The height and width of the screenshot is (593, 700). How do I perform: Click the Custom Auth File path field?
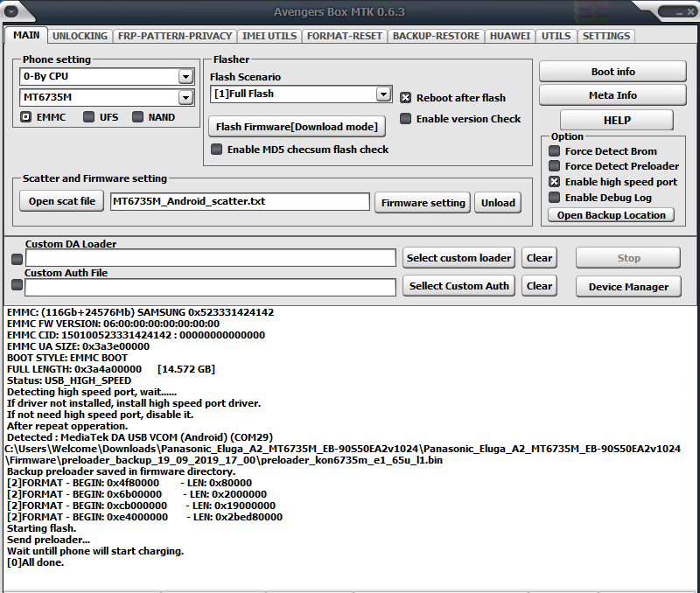tap(211, 287)
